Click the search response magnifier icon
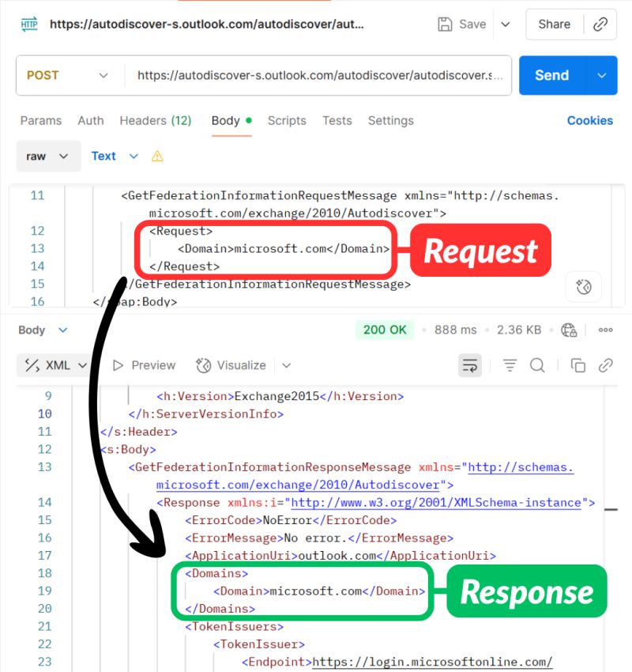632x672 pixels. click(537, 365)
